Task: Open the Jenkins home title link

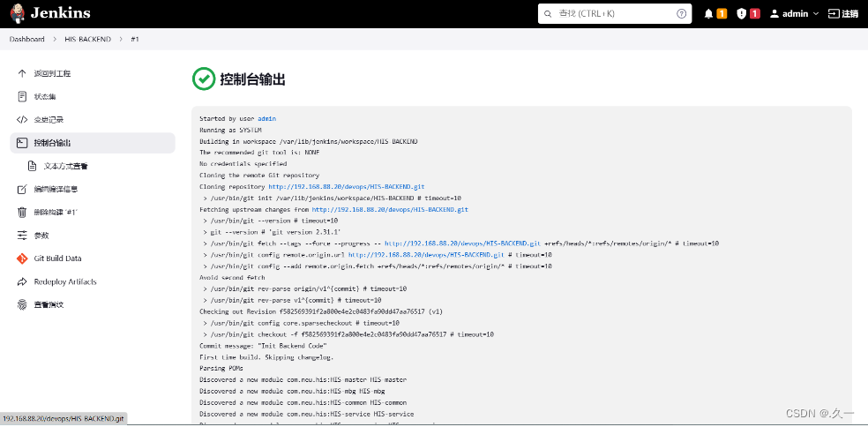Action: [x=60, y=13]
